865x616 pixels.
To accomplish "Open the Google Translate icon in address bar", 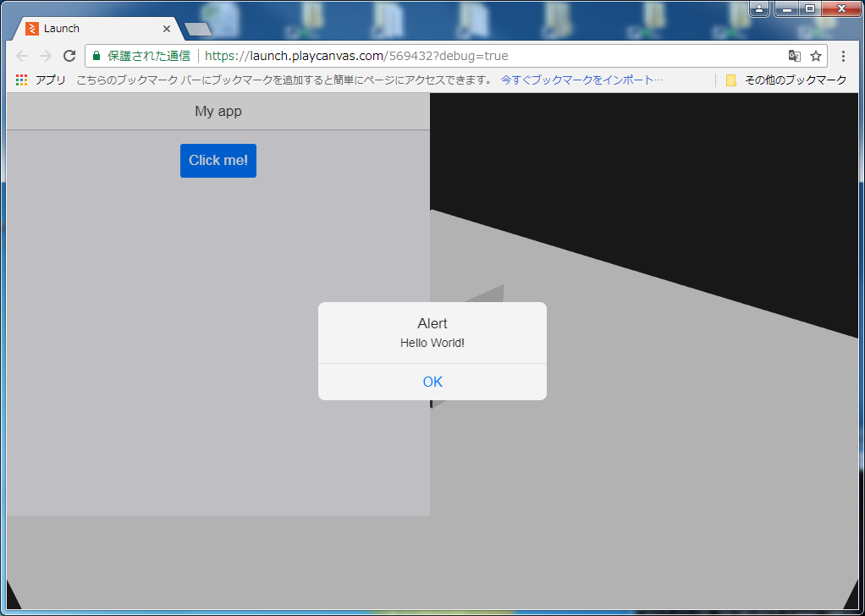I will (x=795, y=56).
